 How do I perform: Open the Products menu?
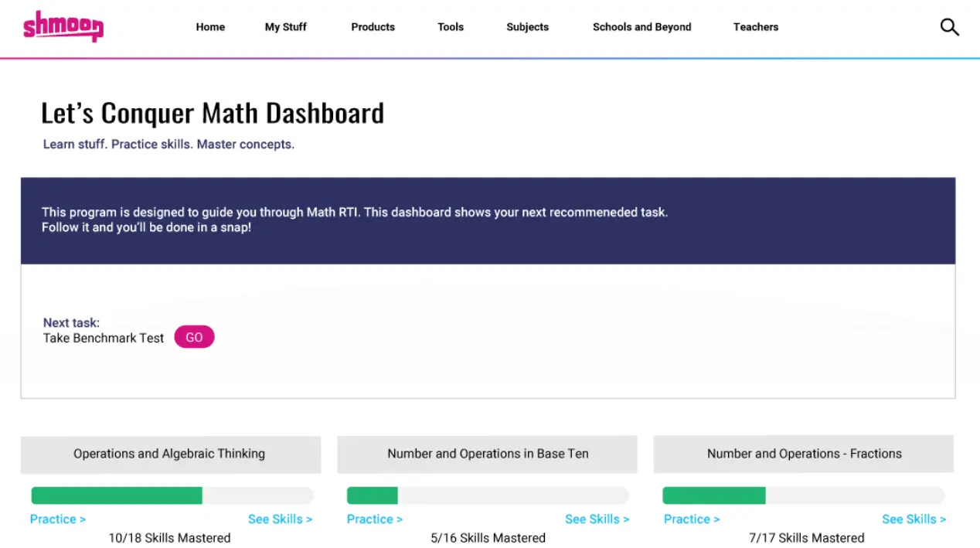click(x=373, y=27)
